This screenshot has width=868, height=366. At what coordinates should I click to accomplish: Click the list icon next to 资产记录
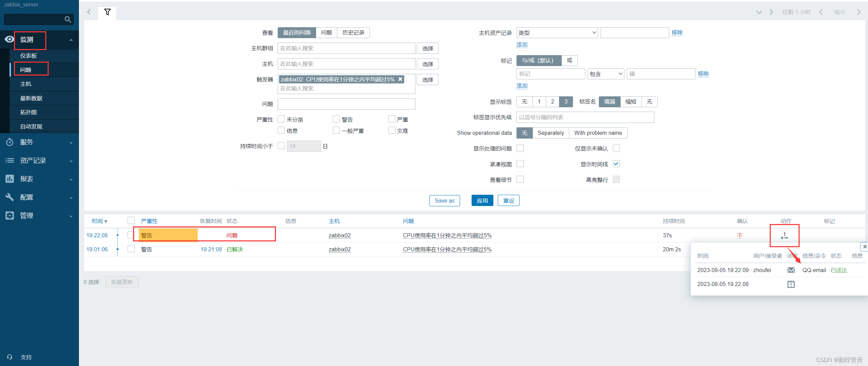point(10,160)
